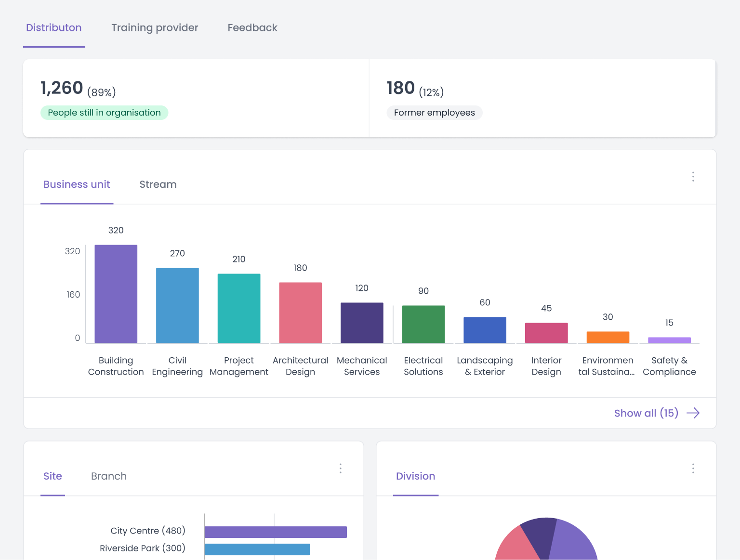
Task: Click arrow icon next to Show all
Action: pos(693,413)
